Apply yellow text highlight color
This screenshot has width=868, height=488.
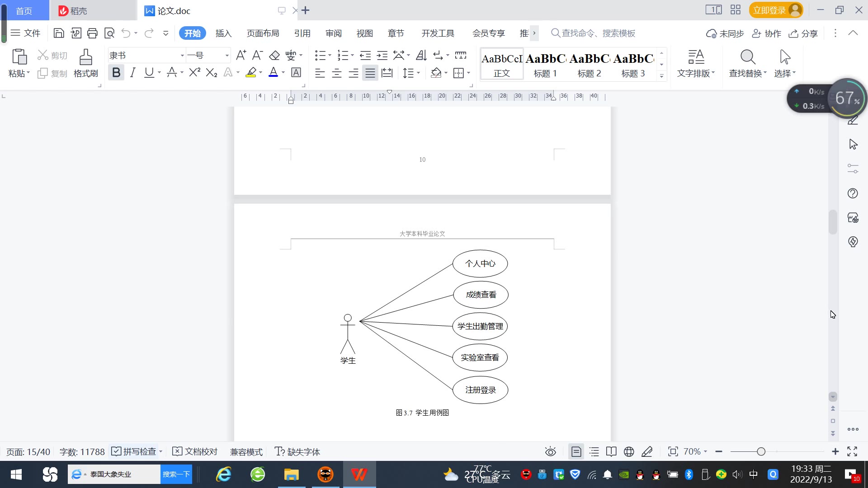(x=251, y=72)
